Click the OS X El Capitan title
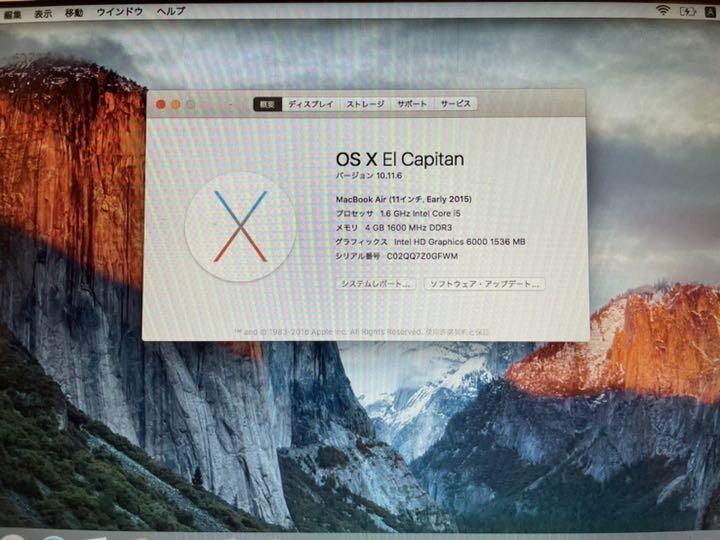The height and width of the screenshot is (540, 720). pyautogui.click(x=400, y=159)
